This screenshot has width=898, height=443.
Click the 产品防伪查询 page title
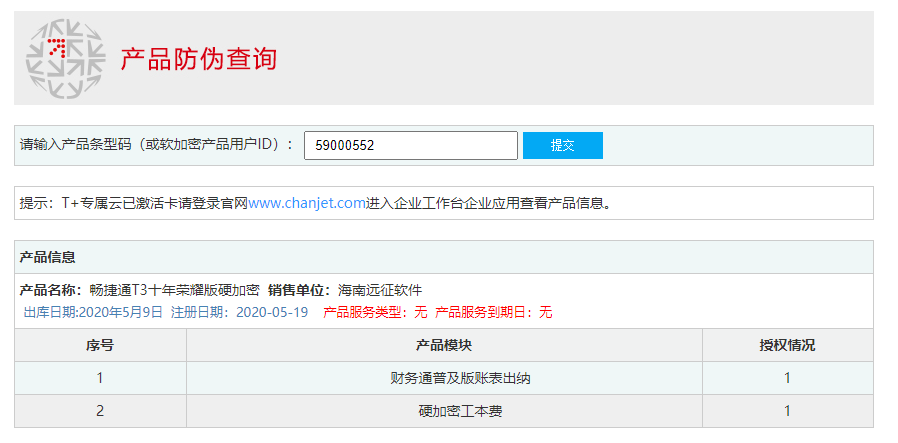(x=199, y=59)
